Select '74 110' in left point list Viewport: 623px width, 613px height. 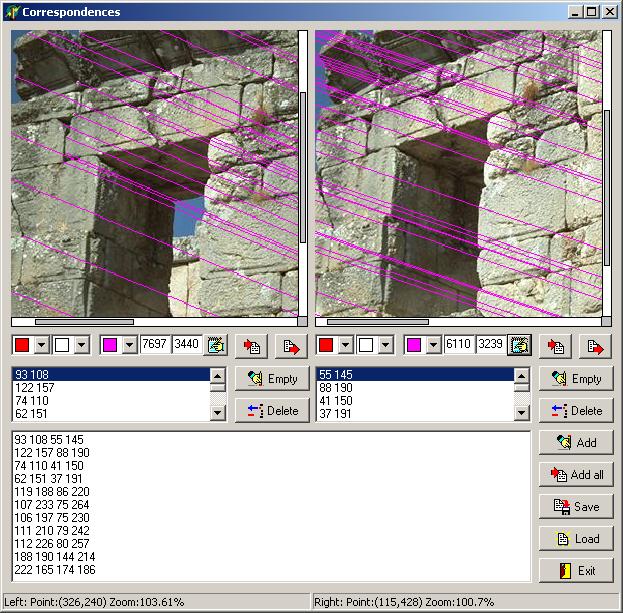coord(111,401)
